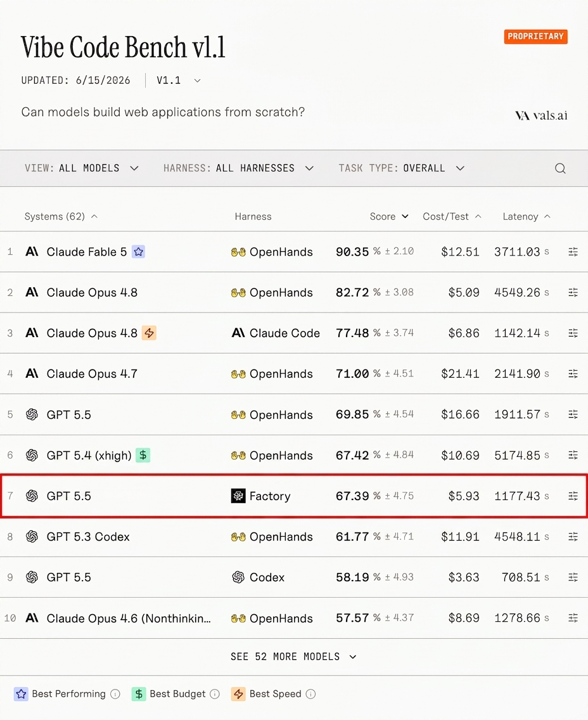
Task: Open sliders icon for Claude Code harness row
Action: tap(573, 333)
